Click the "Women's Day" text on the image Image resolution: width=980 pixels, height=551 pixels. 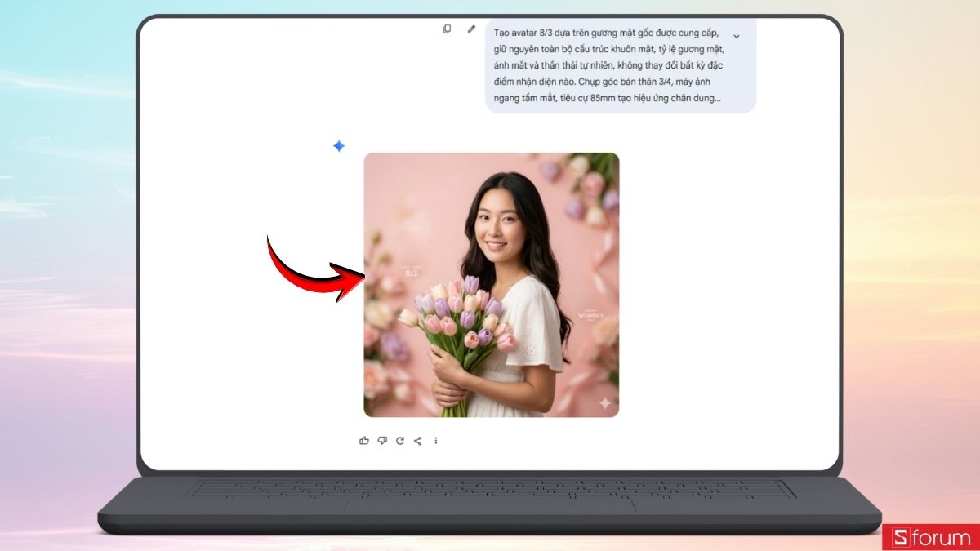[x=591, y=315]
